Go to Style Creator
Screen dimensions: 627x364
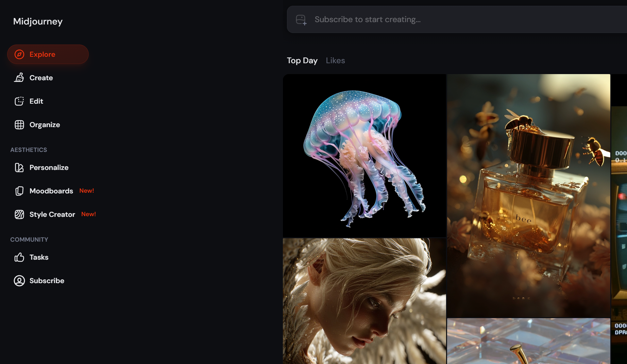click(x=52, y=214)
